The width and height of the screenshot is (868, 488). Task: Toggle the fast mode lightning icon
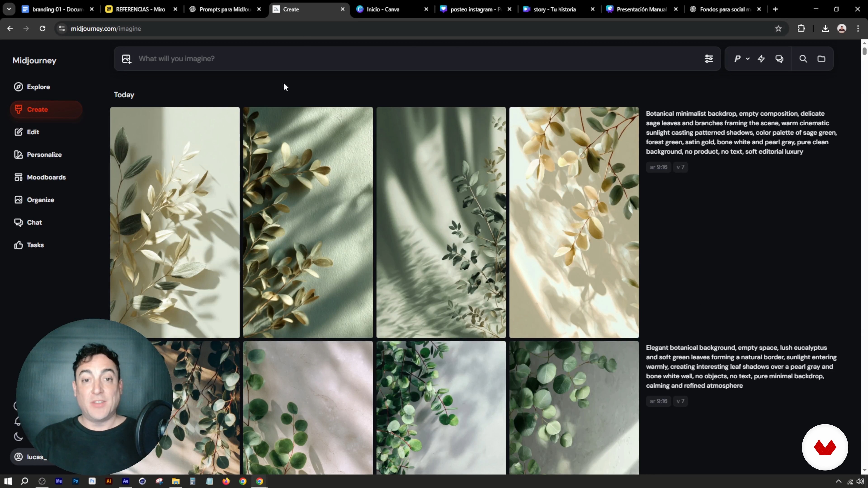point(761,59)
